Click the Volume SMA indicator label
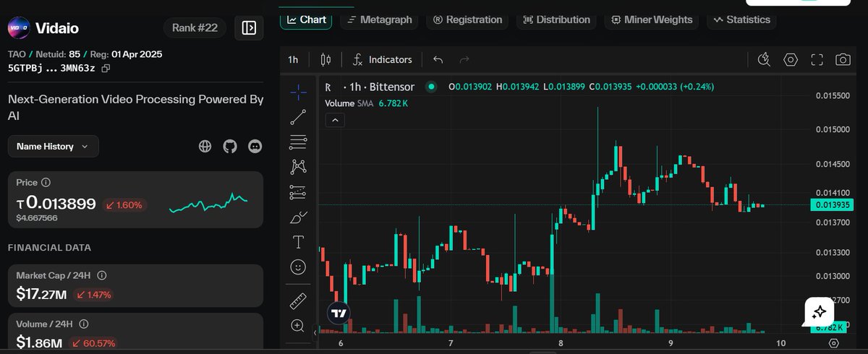The height and width of the screenshot is (354, 868). pyautogui.click(x=350, y=103)
